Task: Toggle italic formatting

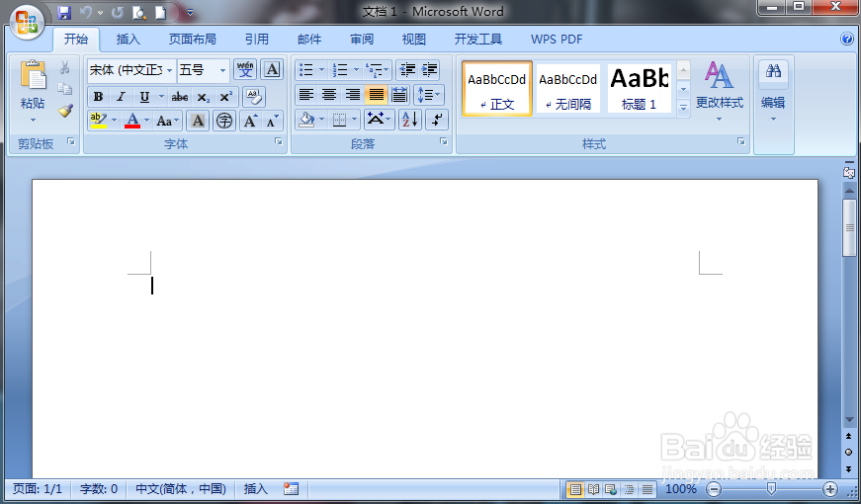Action: tap(121, 97)
